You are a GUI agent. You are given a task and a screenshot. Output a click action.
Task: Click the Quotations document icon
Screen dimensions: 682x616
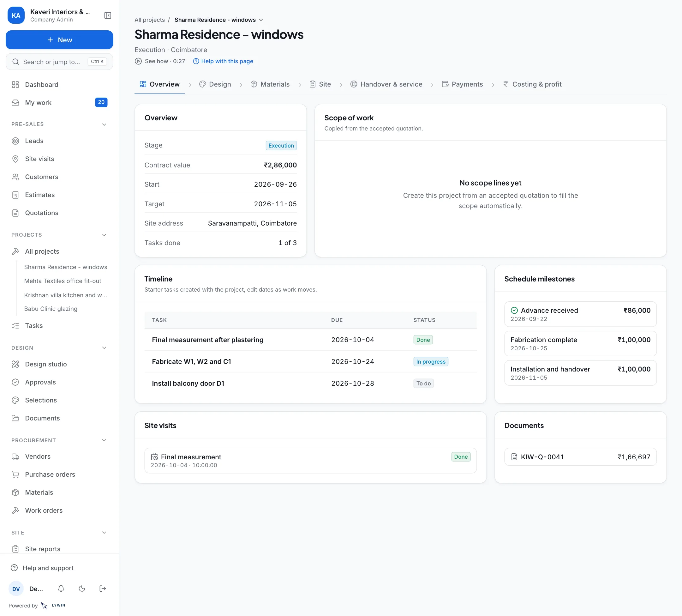tap(15, 213)
